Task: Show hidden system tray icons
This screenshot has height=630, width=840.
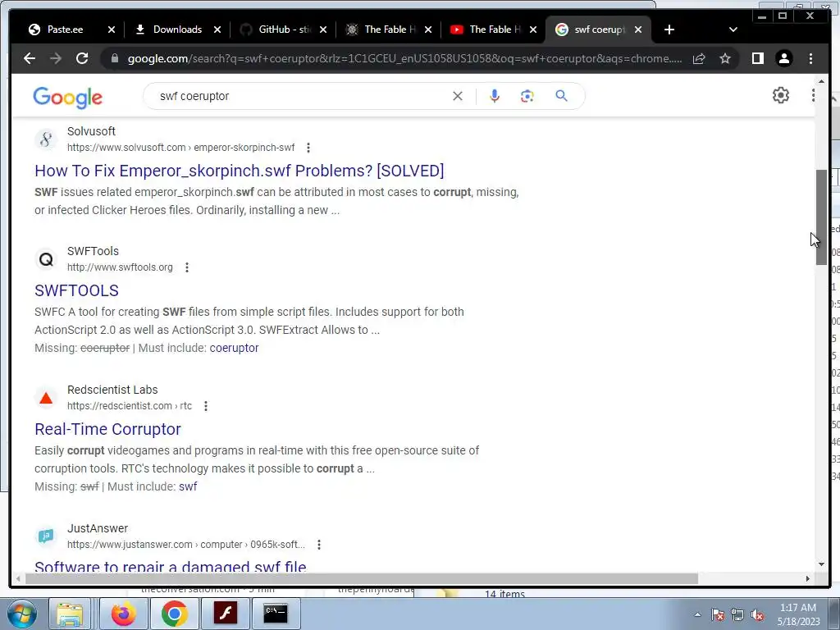Action: coord(697,615)
